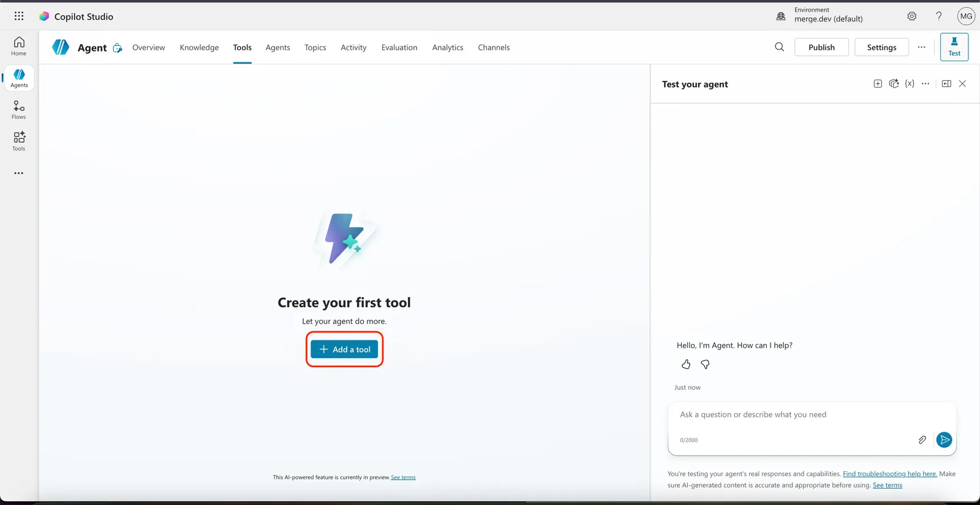Switch to the Agents tab
The image size is (980, 505).
[x=277, y=47]
